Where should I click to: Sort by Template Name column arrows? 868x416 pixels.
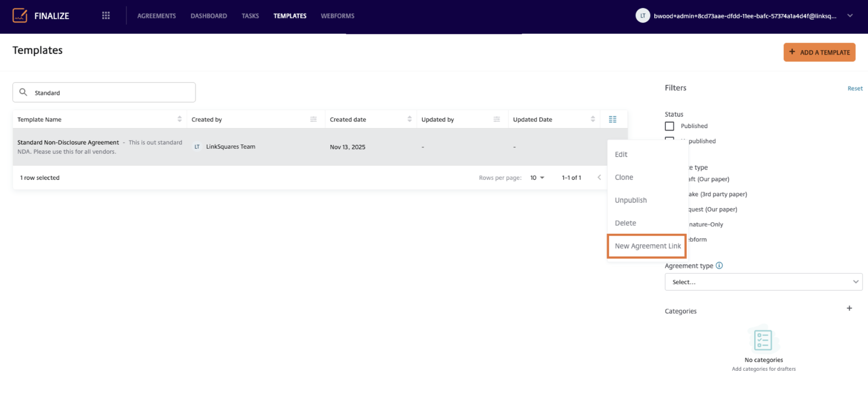click(180, 119)
